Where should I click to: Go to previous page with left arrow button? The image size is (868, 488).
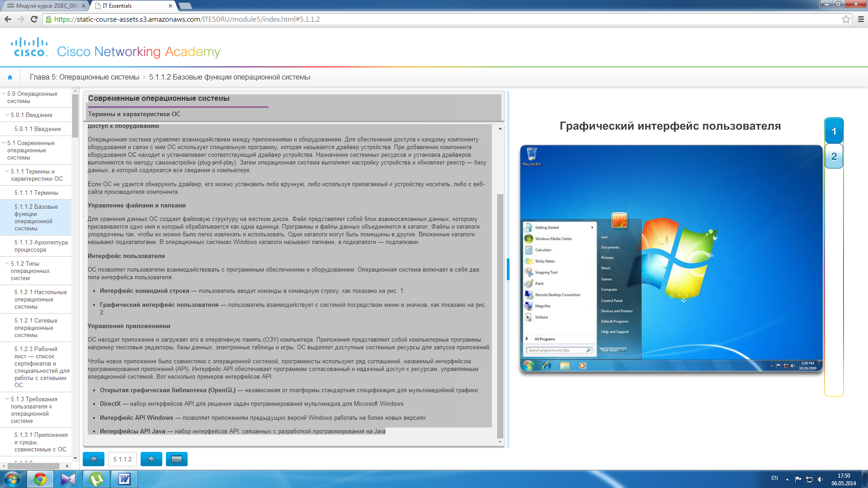coord(94,459)
